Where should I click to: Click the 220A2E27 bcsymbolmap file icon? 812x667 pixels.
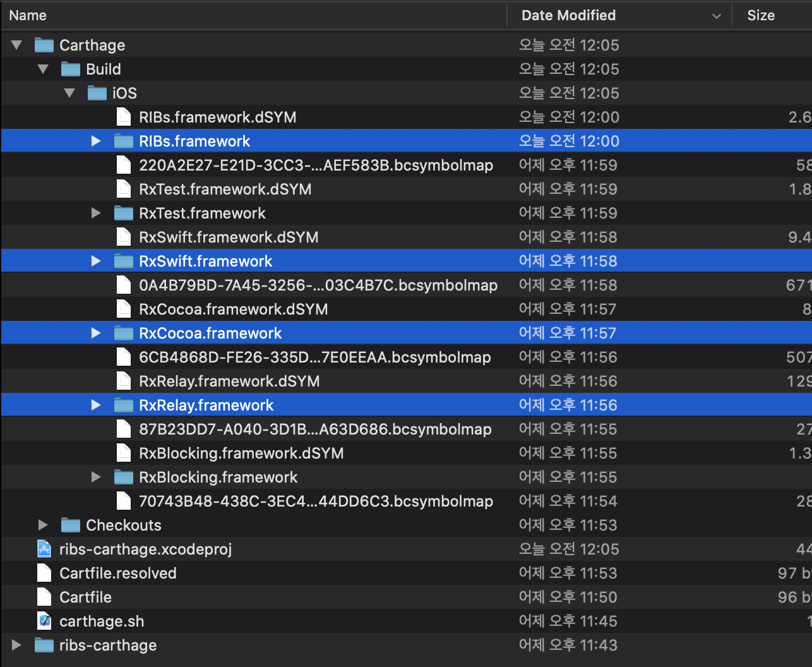124,165
